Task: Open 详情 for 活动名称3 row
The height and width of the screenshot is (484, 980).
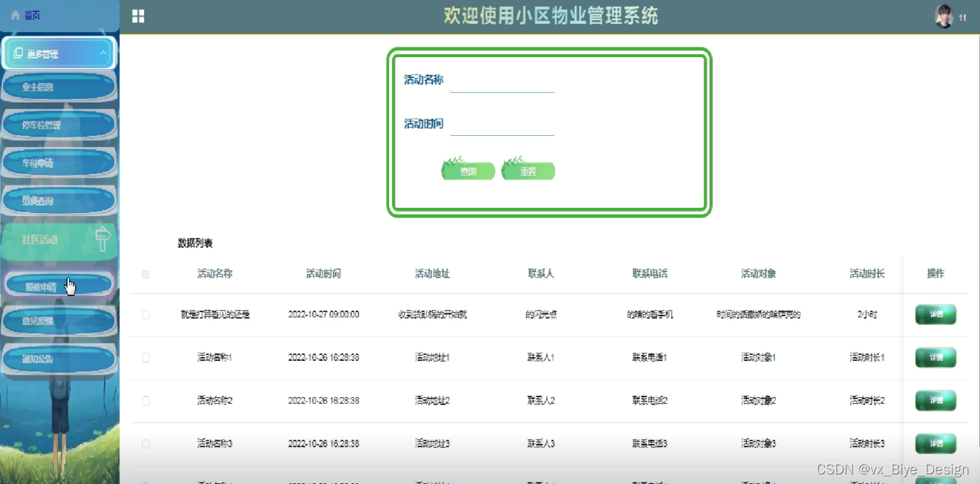Action: click(x=935, y=444)
